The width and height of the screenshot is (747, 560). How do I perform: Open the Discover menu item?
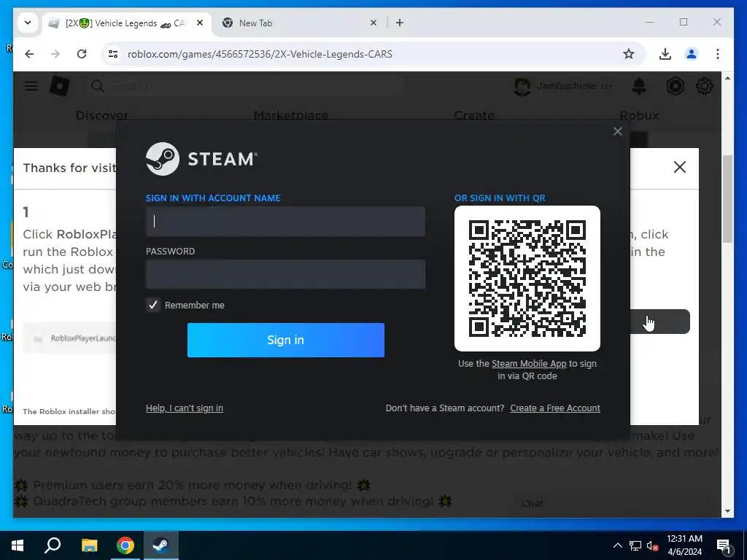[102, 116]
